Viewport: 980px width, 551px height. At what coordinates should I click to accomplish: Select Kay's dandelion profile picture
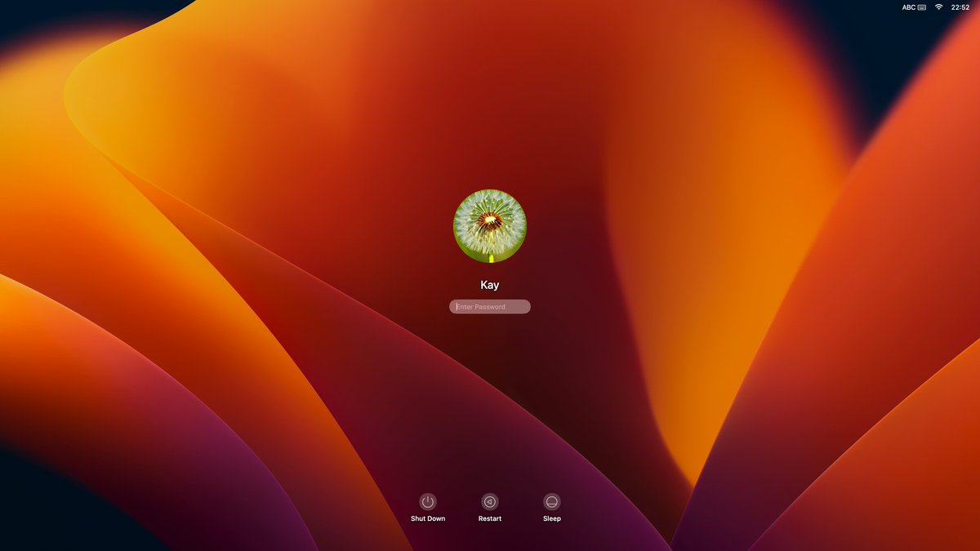[490, 226]
